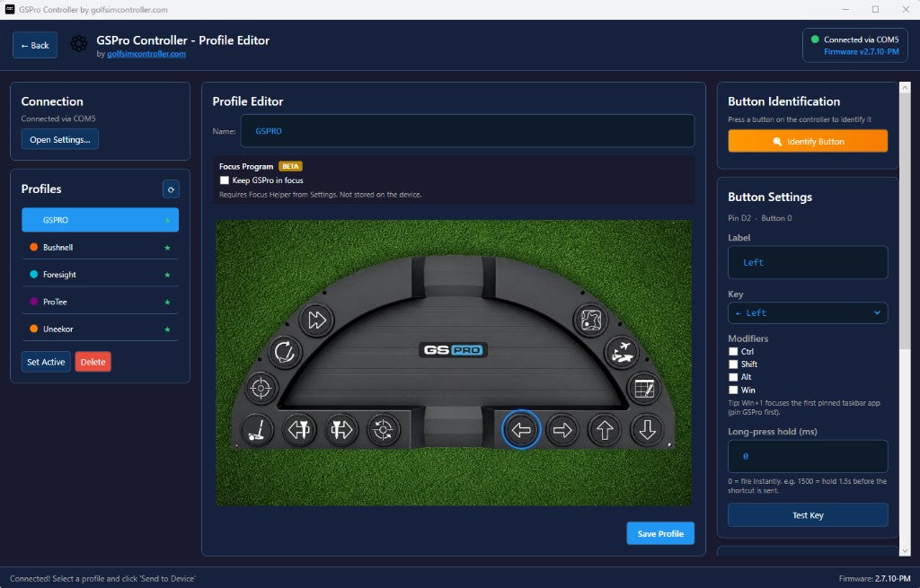Click the Firmware v2.7.10-PM text in header
Screen dimensions: 920x588
861,51
